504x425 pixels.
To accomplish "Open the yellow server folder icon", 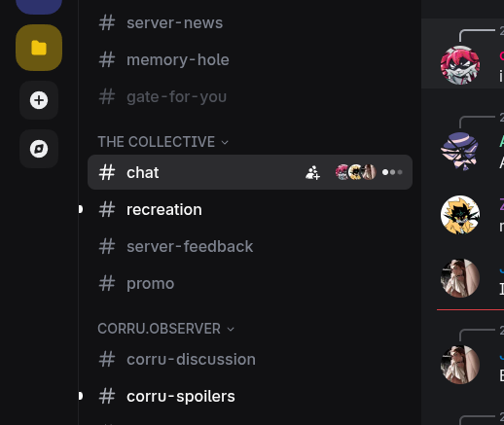I will pyautogui.click(x=39, y=48).
